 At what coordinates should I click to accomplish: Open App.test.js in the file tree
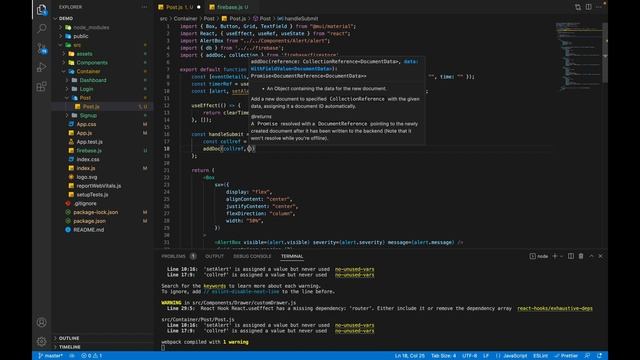click(102, 142)
